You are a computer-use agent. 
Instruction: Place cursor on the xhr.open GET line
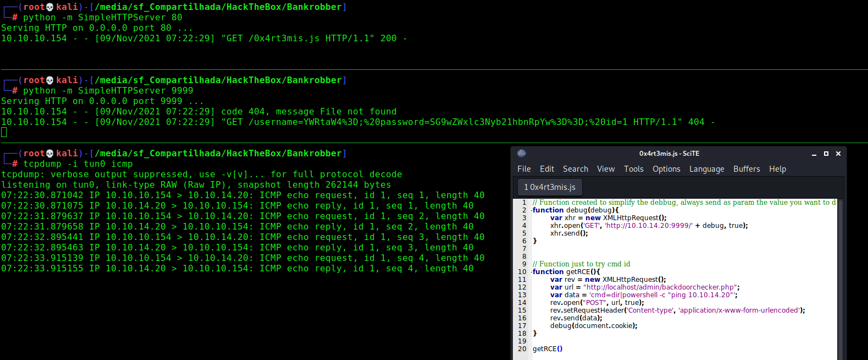tap(649, 226)
